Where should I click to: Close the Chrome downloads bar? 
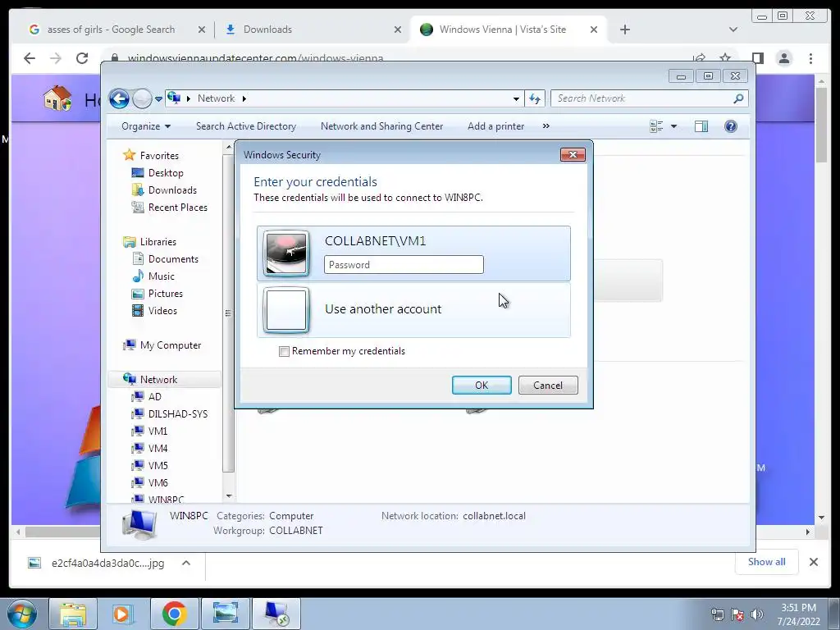pos(813,562)
